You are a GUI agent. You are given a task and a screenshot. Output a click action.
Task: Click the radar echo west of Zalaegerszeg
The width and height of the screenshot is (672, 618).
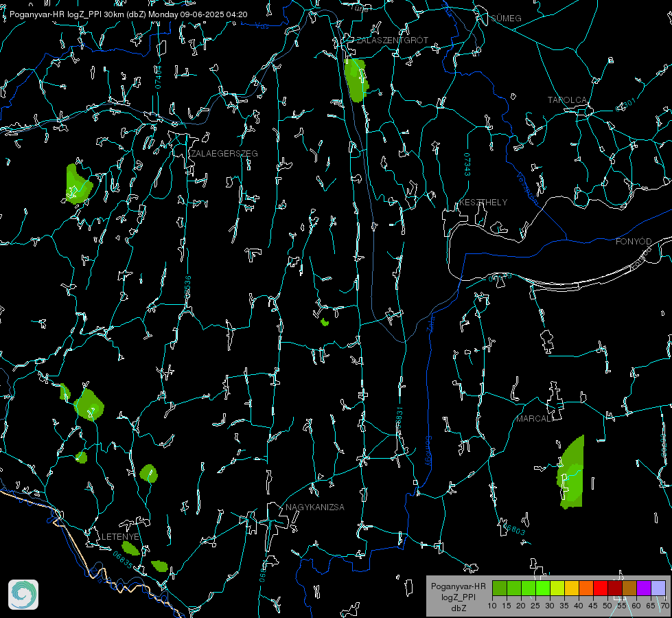78,183
